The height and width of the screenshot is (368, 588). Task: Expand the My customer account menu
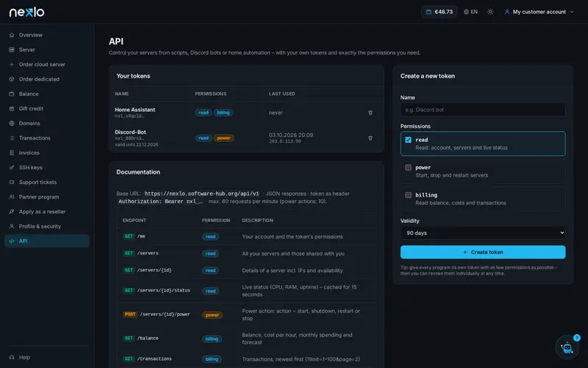pos(539,12)
